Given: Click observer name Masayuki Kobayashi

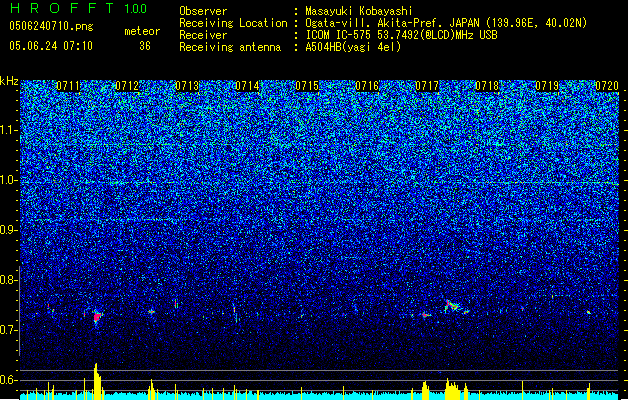Looking at the screenshot, I should [359, 11].
